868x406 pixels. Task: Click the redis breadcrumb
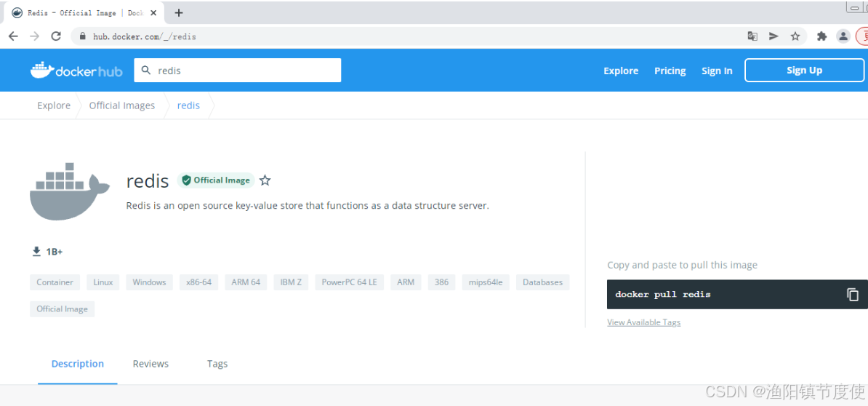coord(188,106)
